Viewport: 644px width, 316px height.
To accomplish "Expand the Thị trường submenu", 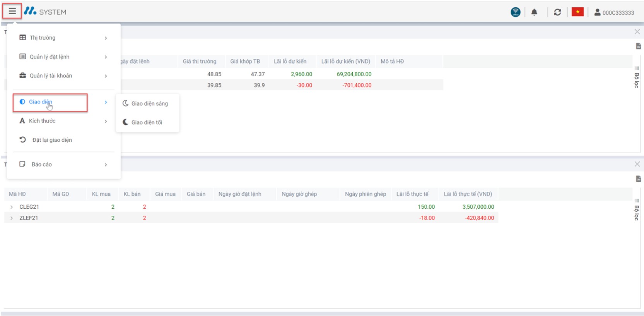I will tap(63, 38).
